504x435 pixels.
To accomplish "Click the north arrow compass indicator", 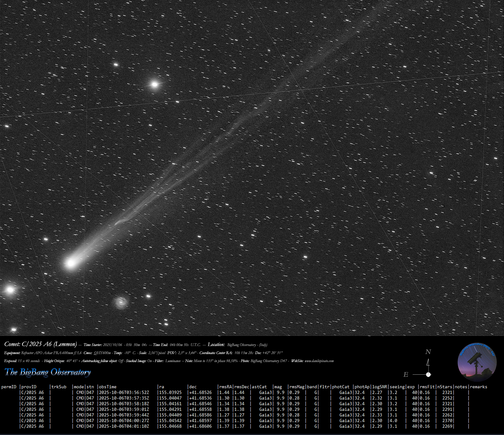I will (428, 363).
